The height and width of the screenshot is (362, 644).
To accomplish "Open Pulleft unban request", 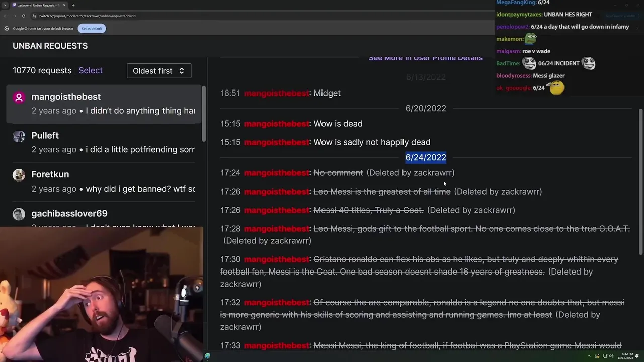I will [103, 142].
